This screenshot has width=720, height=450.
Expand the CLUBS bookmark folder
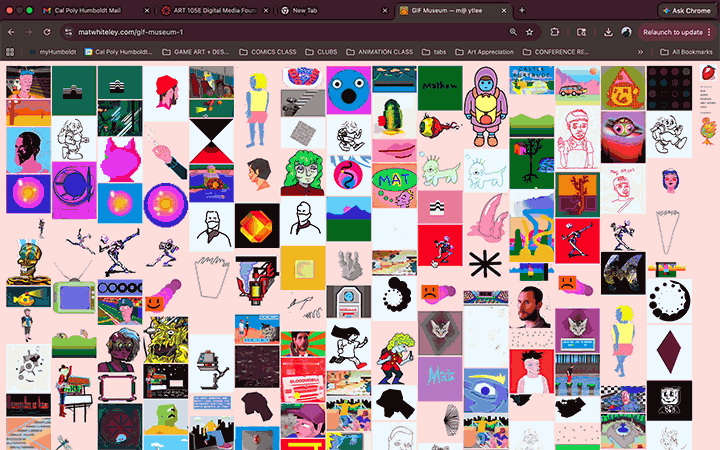tap(321, 52)
